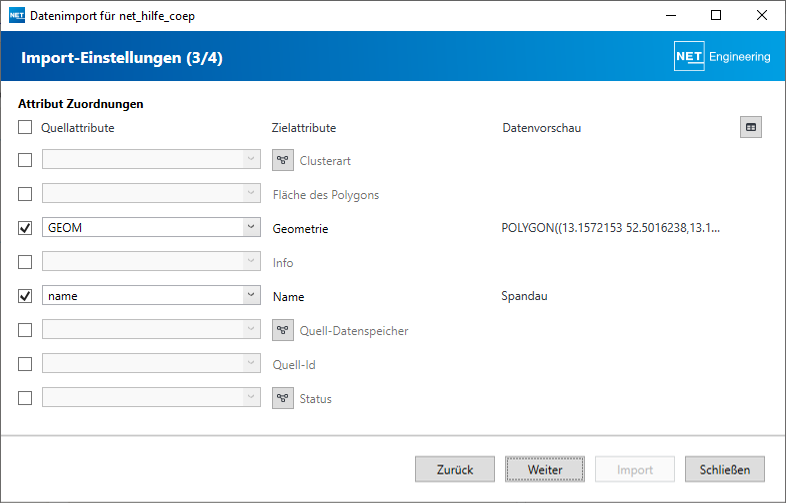The image size is (786, 503).
Task: Click the Fläche des Polygons label
Action: [x=326, y=195]
